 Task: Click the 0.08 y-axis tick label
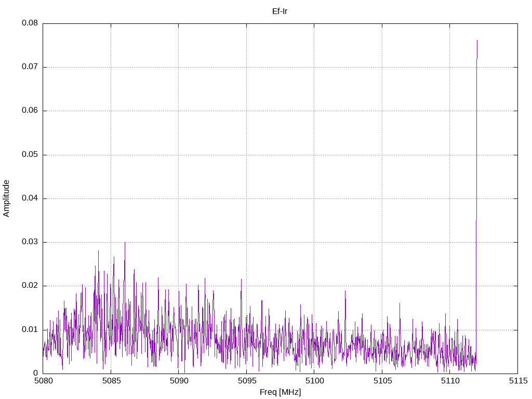[x=30, y=23]
